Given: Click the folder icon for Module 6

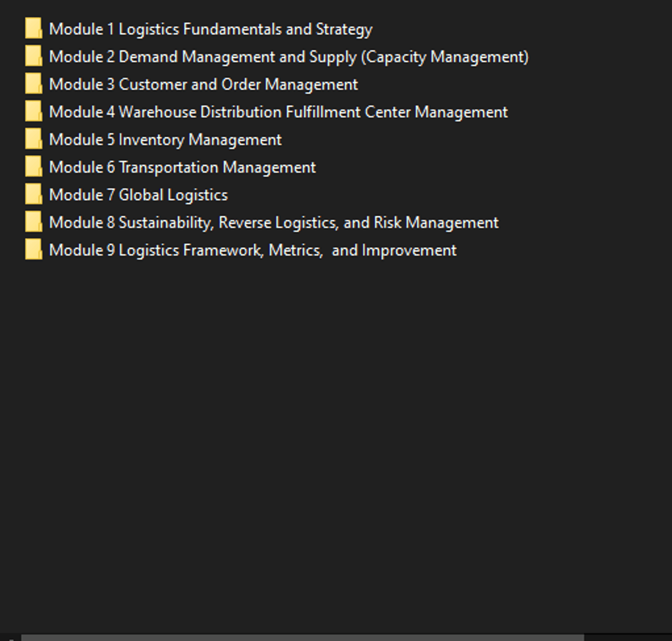Looking at the screenshot, I should tap(34, 167).
